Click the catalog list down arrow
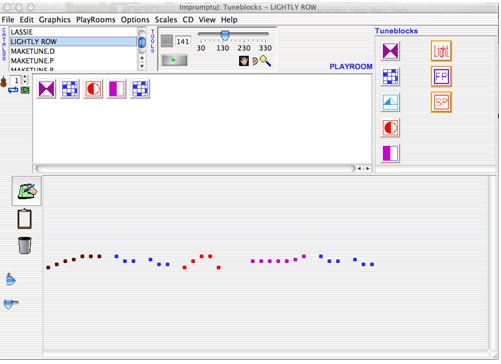Viewport: 501px width, 364px height. pyautogui.click(x=142, y=66)
